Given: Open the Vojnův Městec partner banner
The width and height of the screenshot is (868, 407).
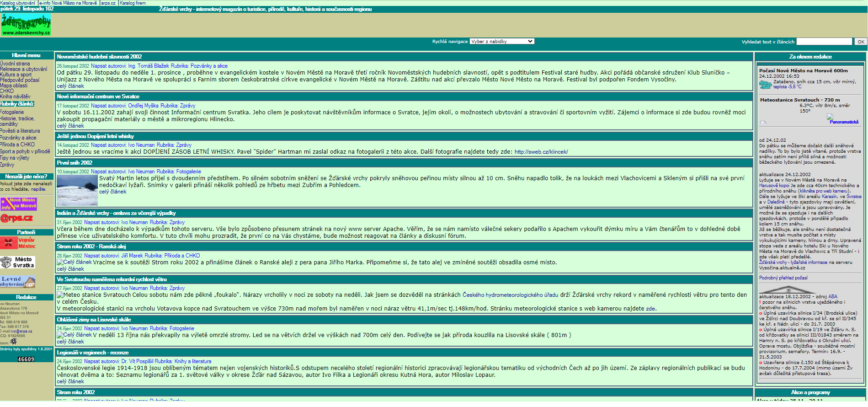Looking at the screenshot, I should 18,243.
